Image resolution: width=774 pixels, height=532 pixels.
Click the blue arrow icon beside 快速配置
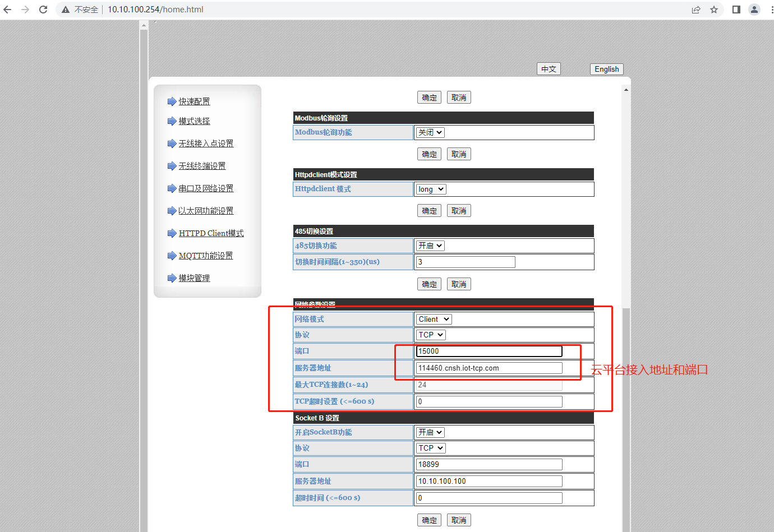[x=172, y=101]
